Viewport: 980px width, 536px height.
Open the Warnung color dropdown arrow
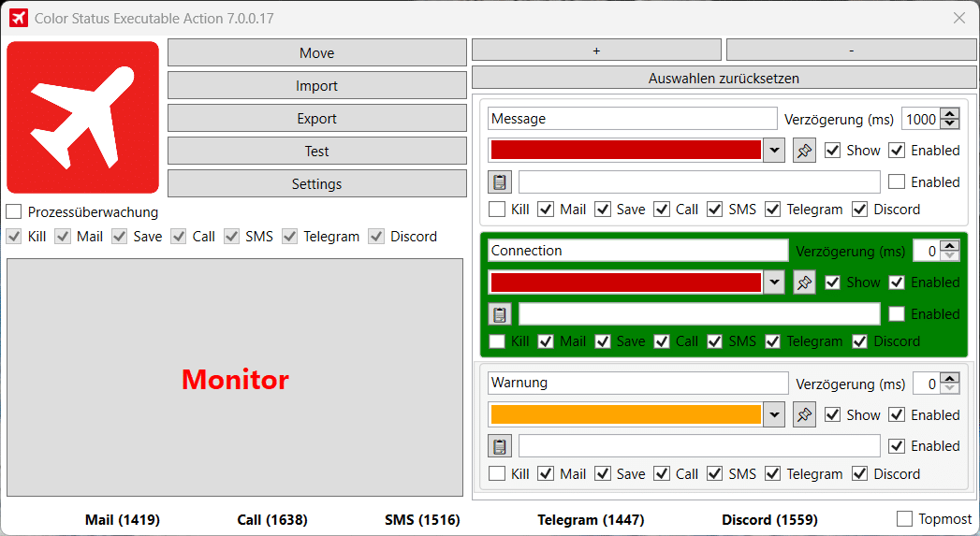(x=774, y=414)
